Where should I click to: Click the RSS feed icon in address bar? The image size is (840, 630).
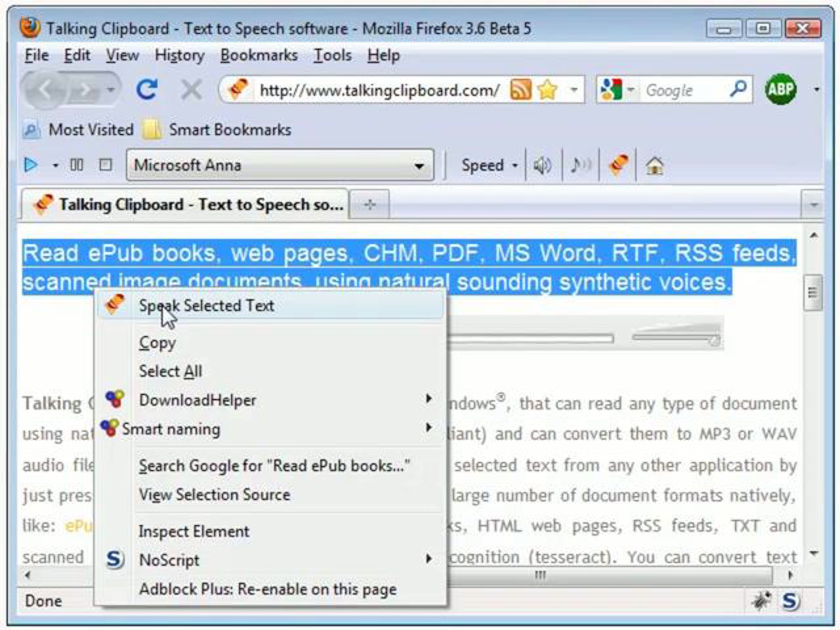click(x=520, y=90)
